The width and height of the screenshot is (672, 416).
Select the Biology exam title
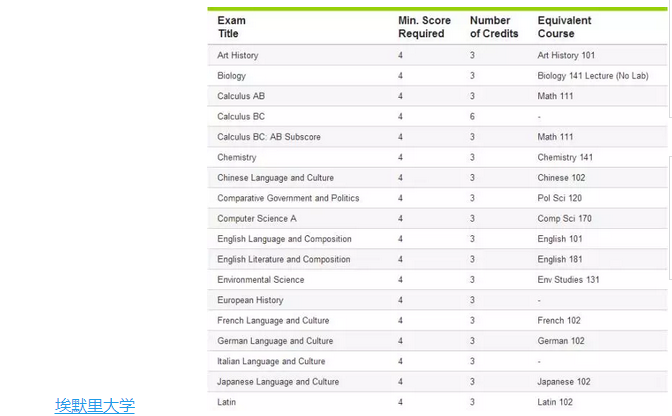click(231, 76)
